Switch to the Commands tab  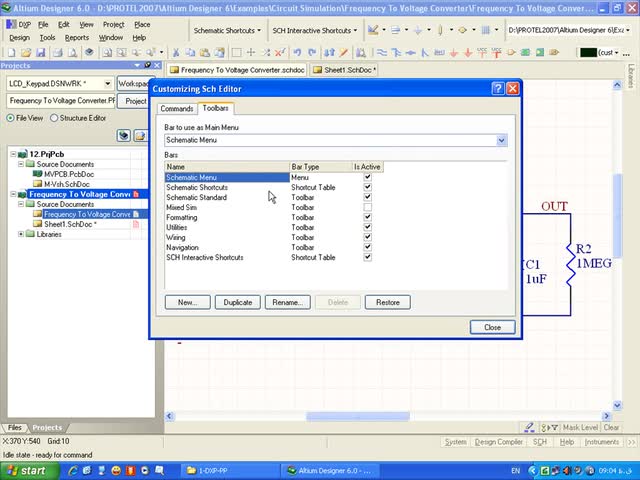(177, 108)
